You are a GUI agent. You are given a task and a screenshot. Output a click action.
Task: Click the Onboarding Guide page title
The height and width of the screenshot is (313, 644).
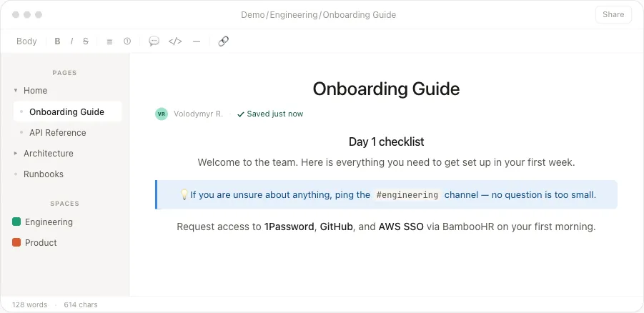(386, 89)
